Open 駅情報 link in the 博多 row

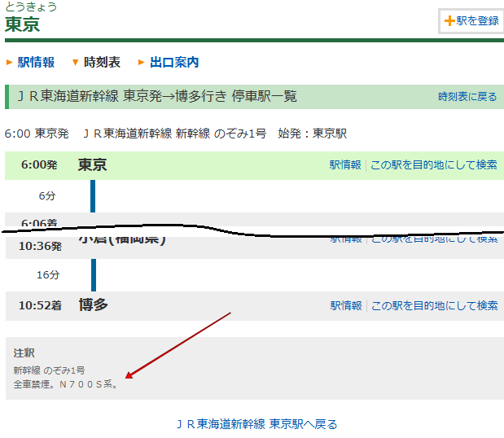click(346, 305)
